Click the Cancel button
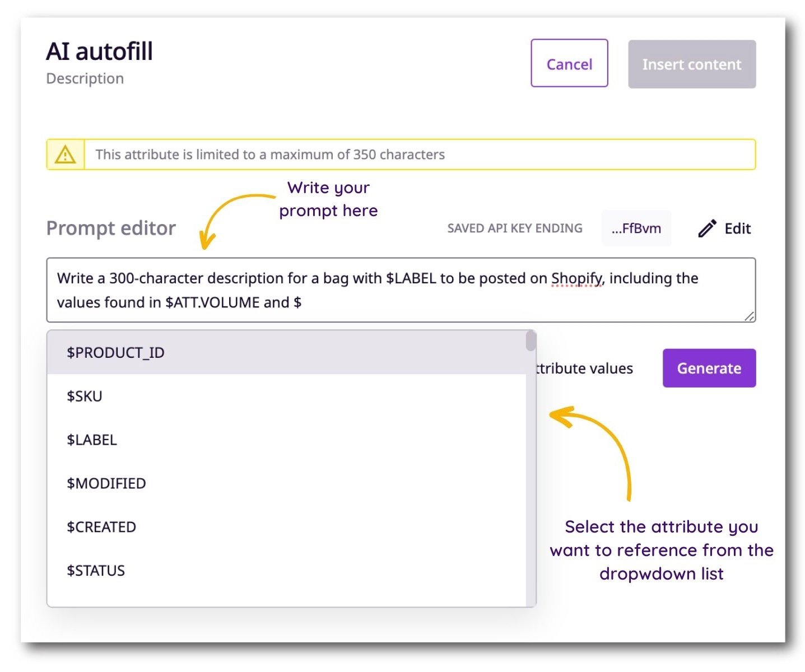The width and height of the screenshot is (805, 672). pyautogui.click(x=569, y=63)
